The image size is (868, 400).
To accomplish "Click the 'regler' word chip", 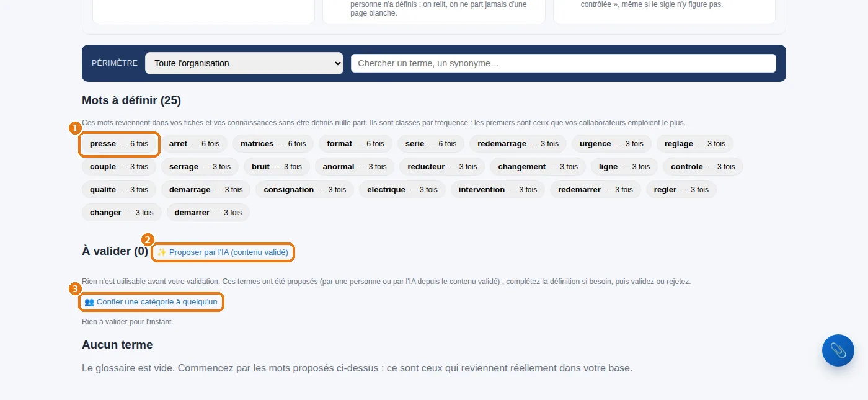I will [x=681, y=190].
